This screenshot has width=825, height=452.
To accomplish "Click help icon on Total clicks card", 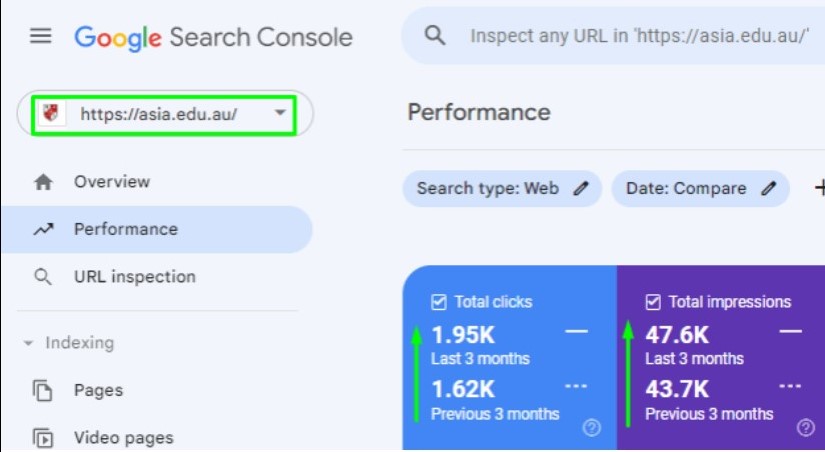I will 592,428.
